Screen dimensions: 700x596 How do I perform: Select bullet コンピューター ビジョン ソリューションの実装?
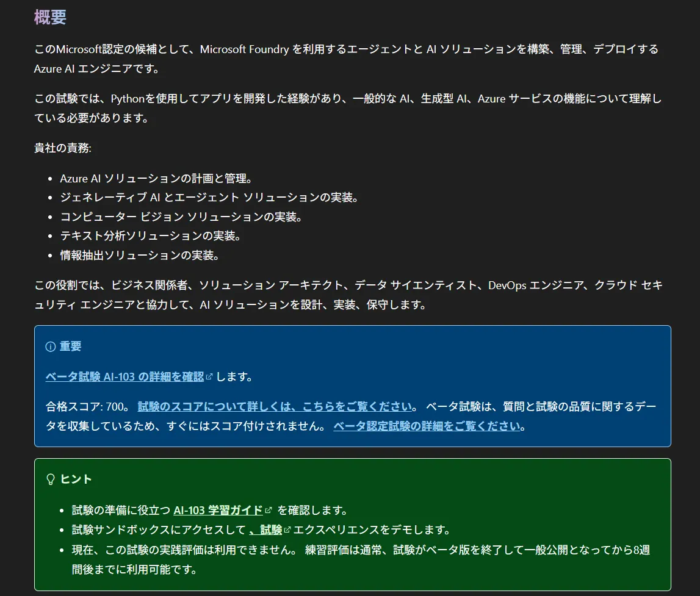click(181, 217)
